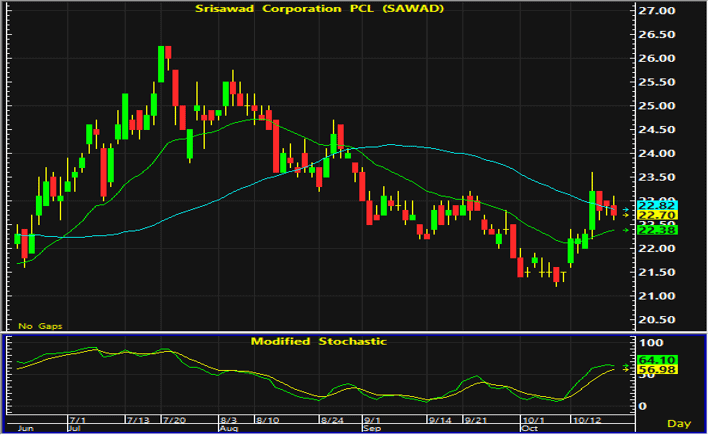
Task: Click the 25.50 price axis label
Action: [657, 82]
